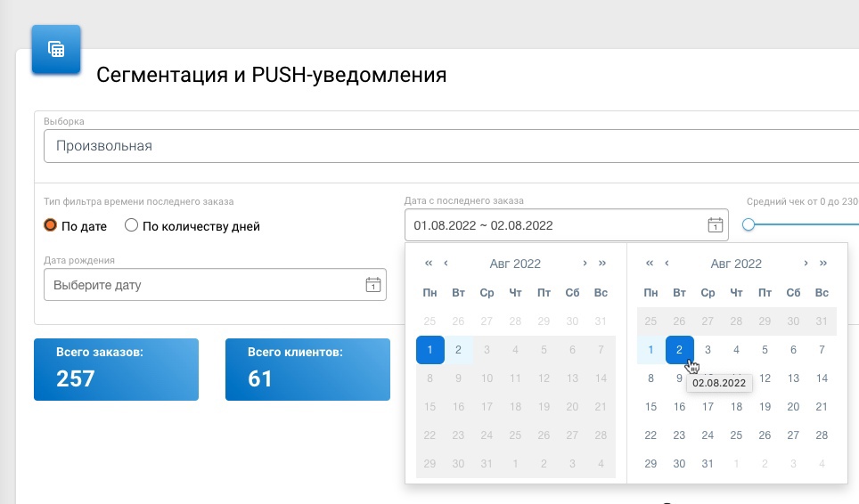Go to previous month in left calendar

446,263
